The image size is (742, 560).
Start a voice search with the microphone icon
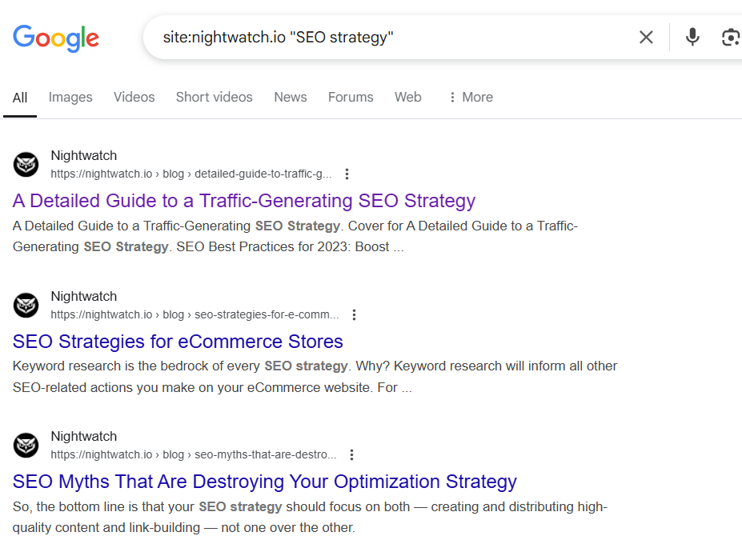pos(691,37)
